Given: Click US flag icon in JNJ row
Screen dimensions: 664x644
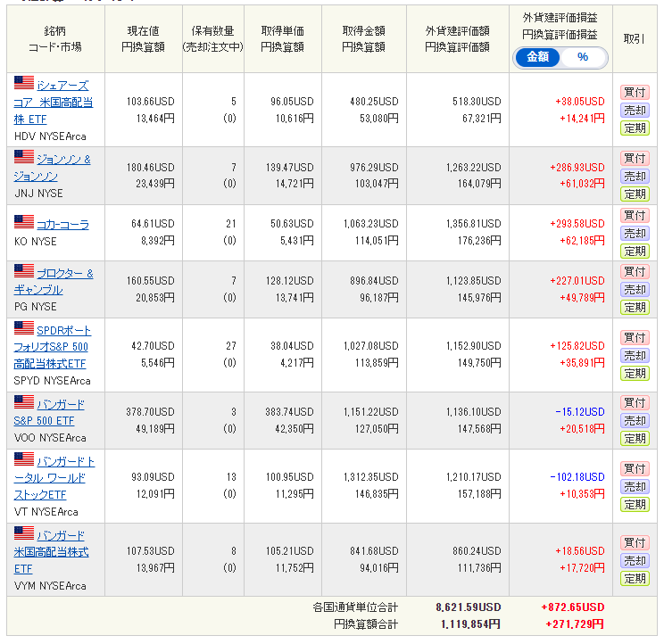Looking at the screenshot, I should pos(24,157).
